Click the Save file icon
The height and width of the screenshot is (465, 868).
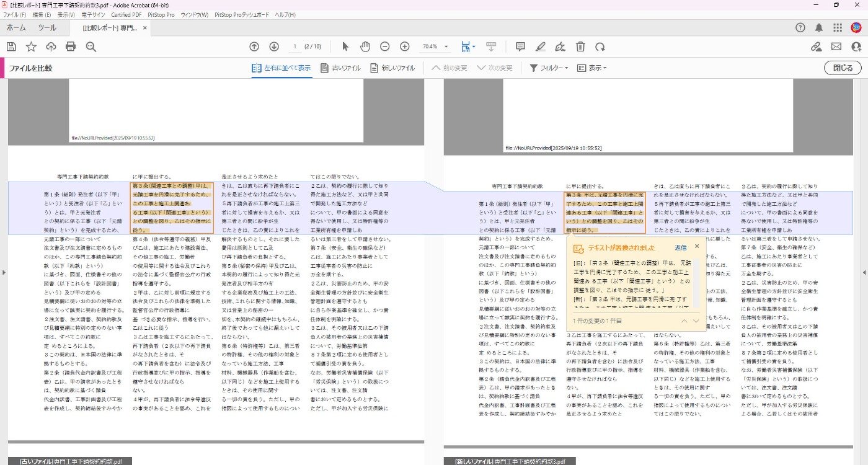click(x=11, y=46)
